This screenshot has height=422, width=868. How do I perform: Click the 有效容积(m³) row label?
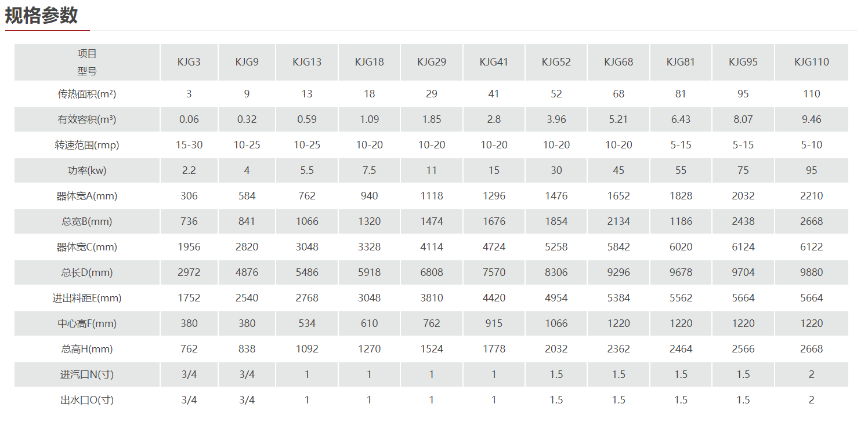point(87,119)
